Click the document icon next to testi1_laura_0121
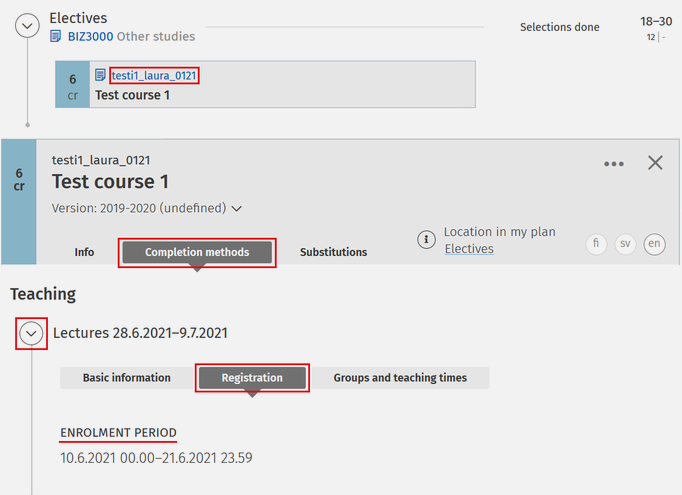The height and width of the screenshot is (495, 682). (x=101, y=75)
